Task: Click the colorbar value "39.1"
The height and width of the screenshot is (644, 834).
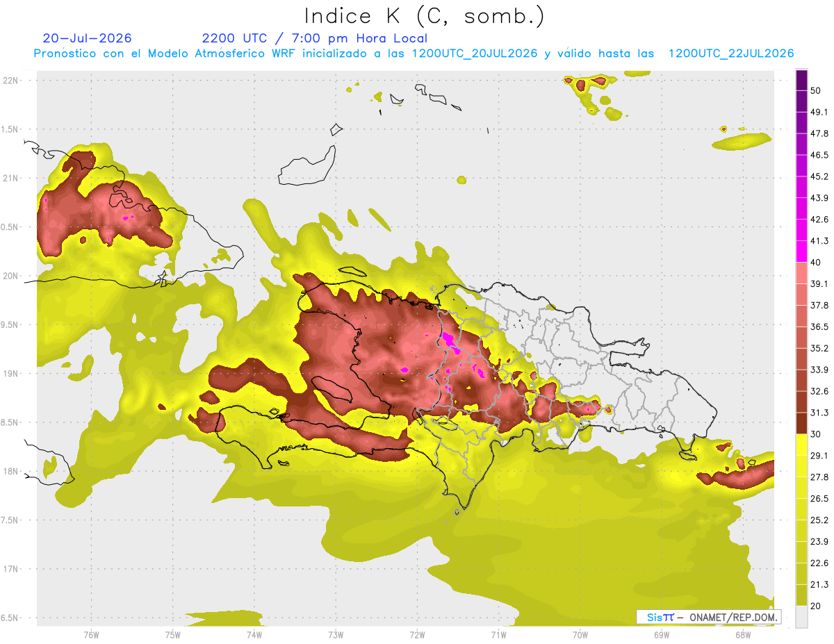Action: tap(819, 284)
